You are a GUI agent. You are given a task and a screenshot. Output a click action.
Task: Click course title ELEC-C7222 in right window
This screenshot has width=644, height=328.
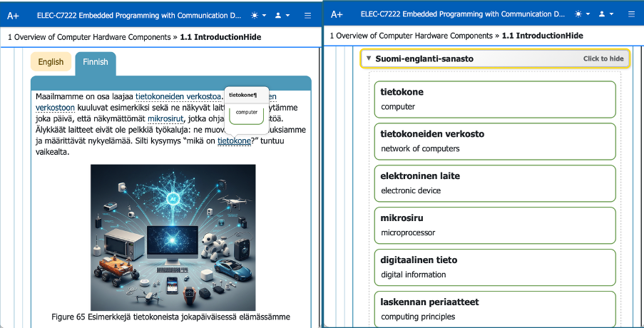tap(463, 14)
